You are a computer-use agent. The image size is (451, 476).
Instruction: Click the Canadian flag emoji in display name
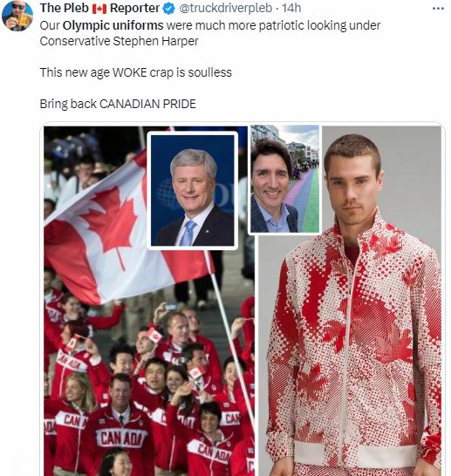point(99,9)
